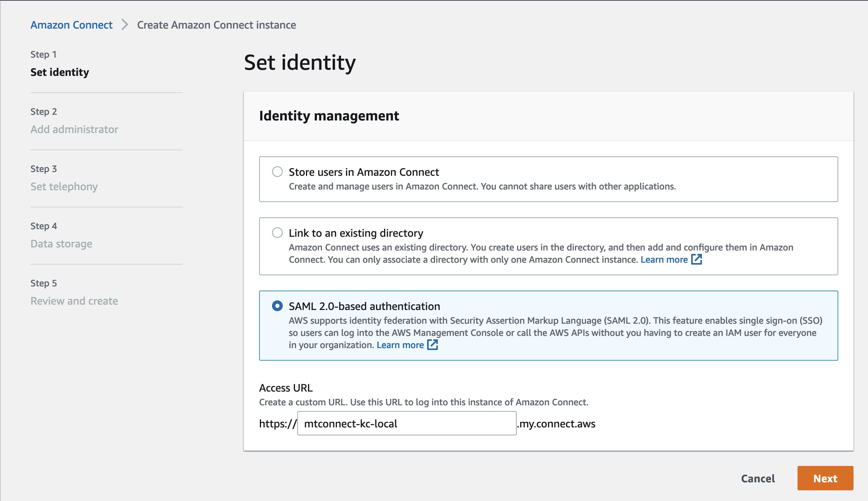Open the Amazon Connect breadcrumb link
Screen dimensions: 868x501
(x=71, y=24)
